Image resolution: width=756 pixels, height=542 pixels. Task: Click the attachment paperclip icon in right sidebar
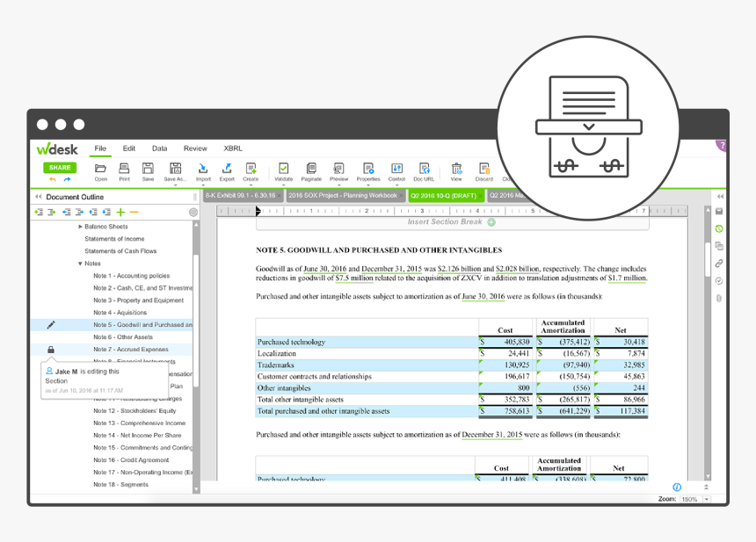719,298
